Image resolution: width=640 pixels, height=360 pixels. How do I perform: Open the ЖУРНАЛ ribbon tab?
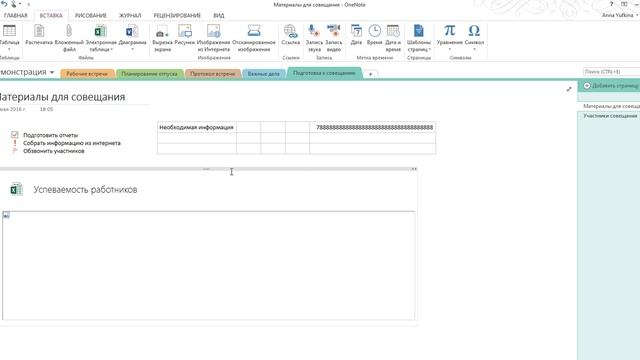point(130,16)
